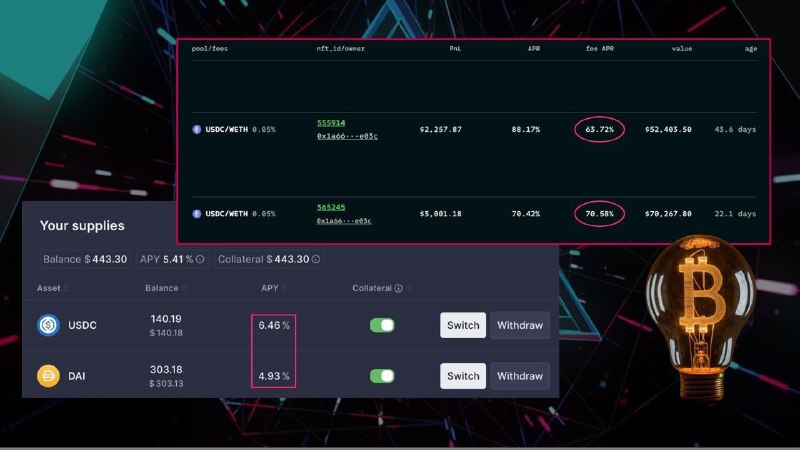Open APY info icon in summary
The width and height of the screenshot is (800, 450).
200,259
